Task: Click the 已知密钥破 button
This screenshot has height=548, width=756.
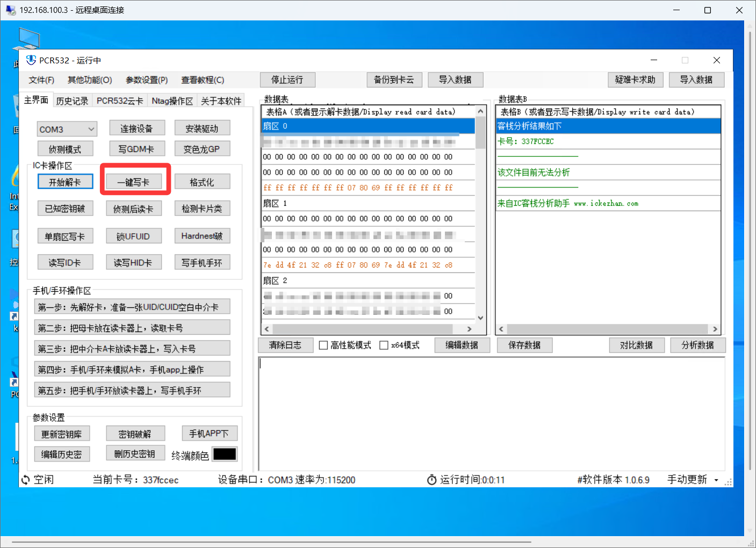Action: [66, 208]
